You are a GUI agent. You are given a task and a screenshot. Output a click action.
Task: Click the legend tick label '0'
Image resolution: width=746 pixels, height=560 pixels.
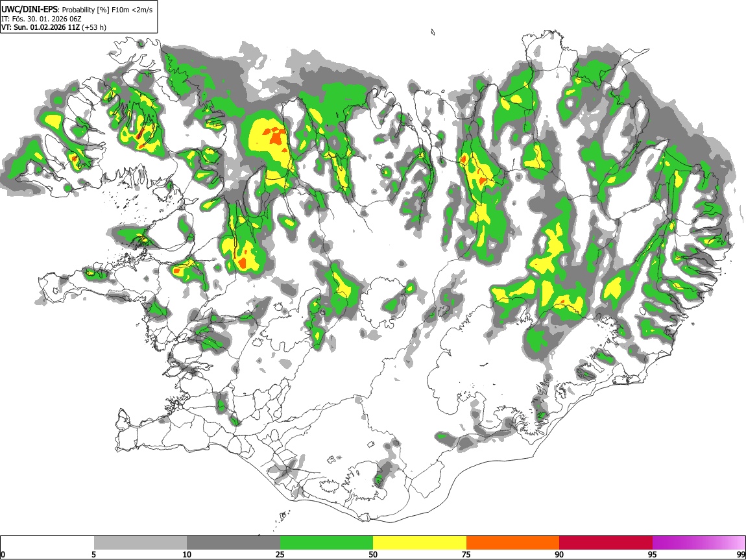[3, 554]
